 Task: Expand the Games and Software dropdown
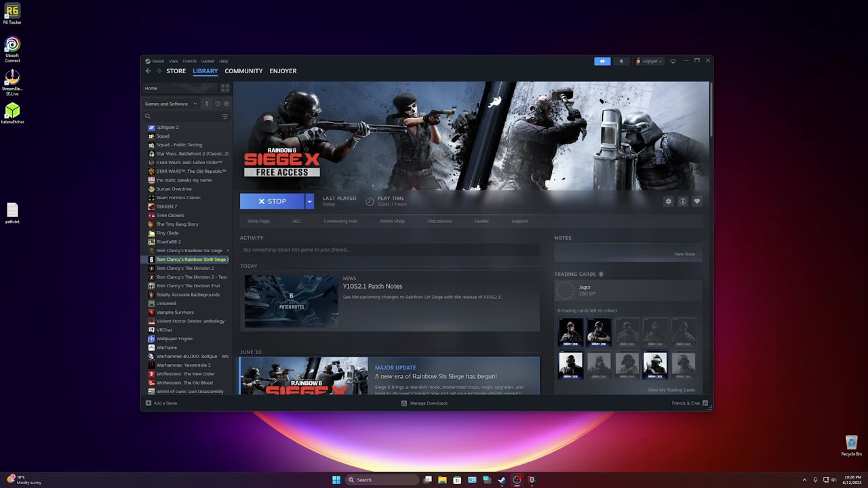pos(171,104)
